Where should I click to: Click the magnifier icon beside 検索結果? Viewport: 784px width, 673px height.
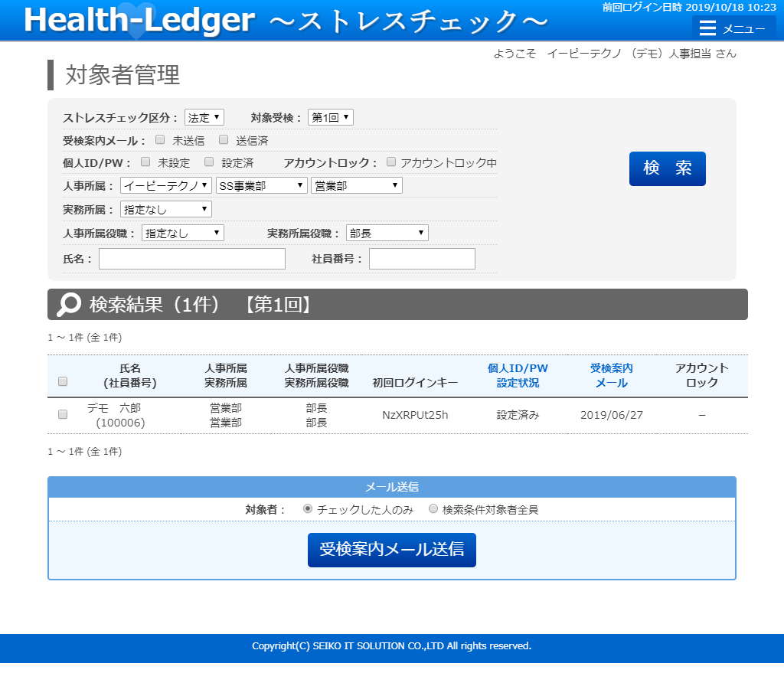click(69, 305)
